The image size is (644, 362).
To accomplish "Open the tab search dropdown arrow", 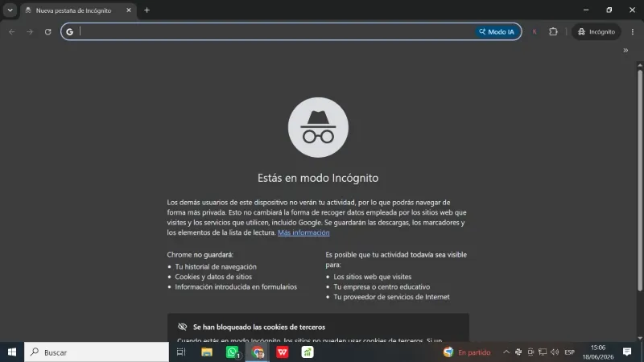I will [10, 10].
